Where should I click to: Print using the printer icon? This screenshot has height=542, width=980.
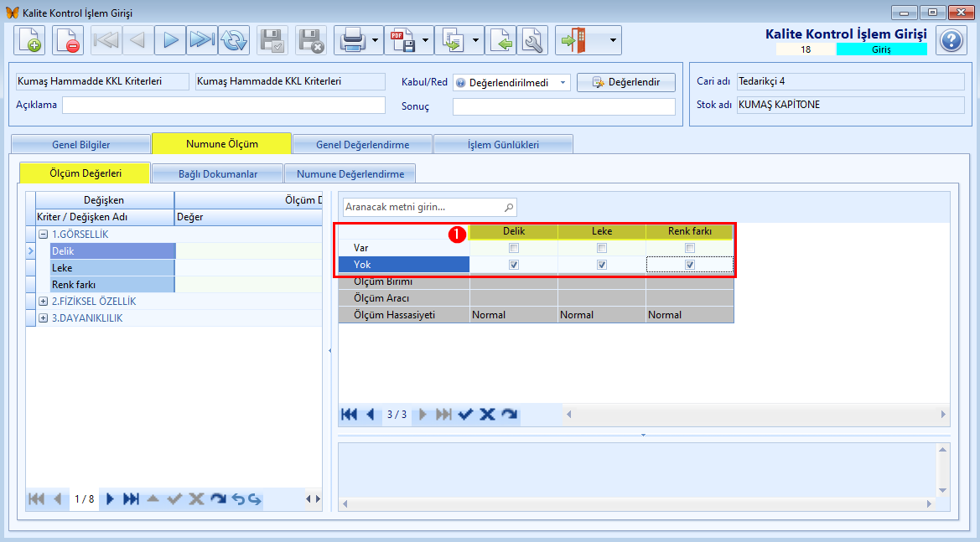click(x=352, y=40)
